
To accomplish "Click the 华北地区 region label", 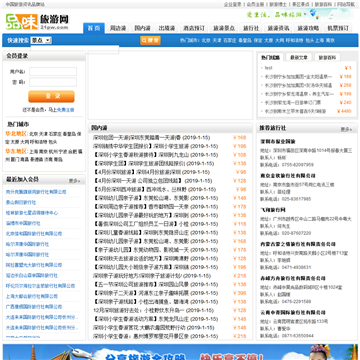I will (x=16, y=134).
